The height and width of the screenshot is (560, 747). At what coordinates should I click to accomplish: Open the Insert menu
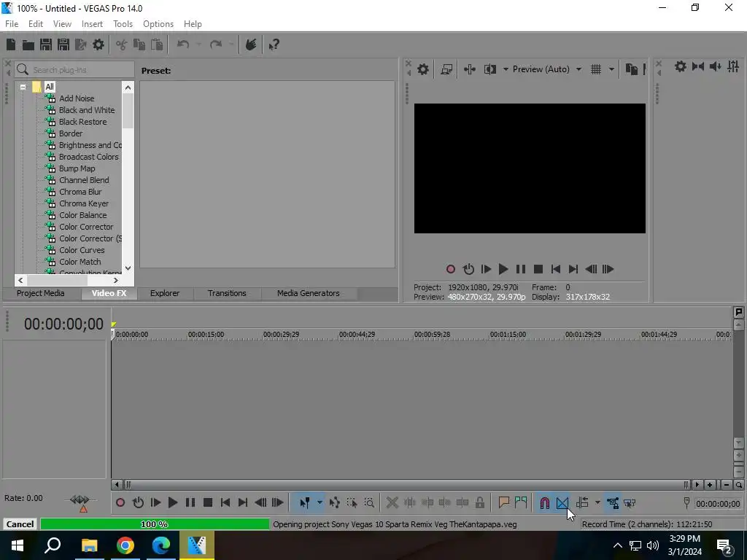click(x=92, y=24)
